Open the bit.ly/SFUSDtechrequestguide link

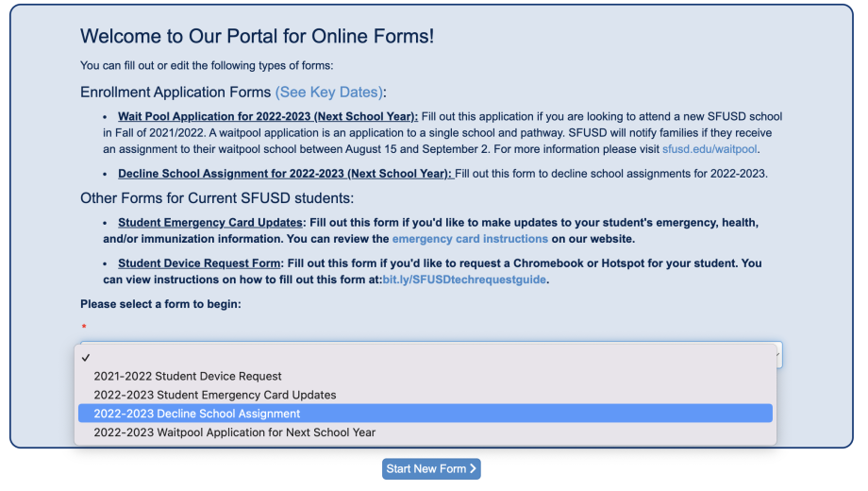coord(464,279)
